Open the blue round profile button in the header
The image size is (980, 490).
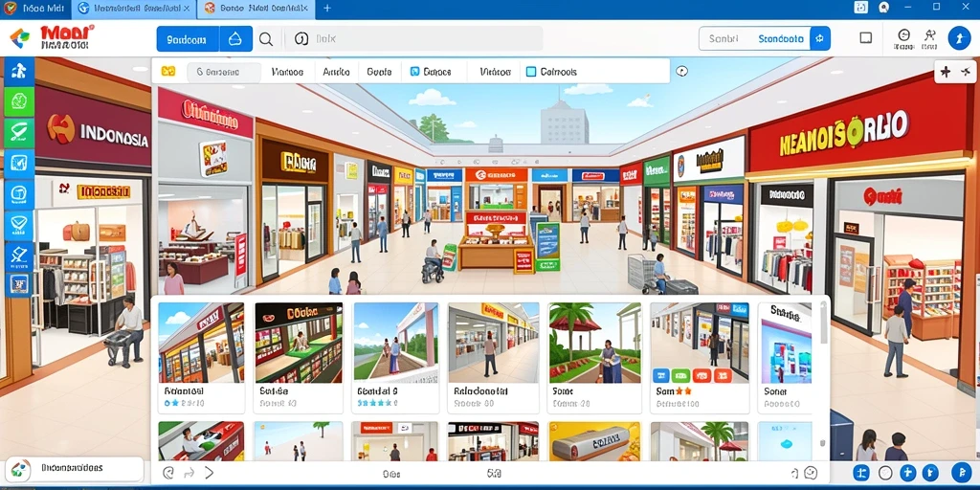click(x=959, y=38)
